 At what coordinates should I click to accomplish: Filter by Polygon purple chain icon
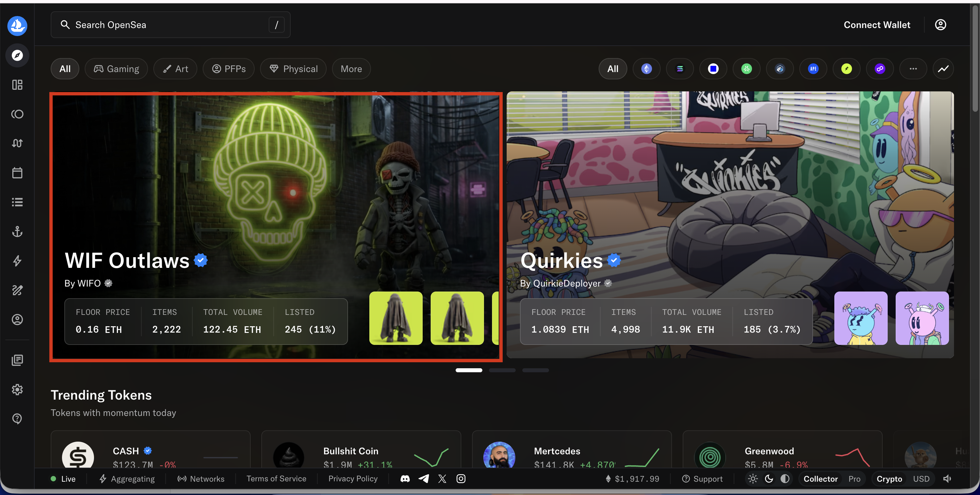coord(880,69)
